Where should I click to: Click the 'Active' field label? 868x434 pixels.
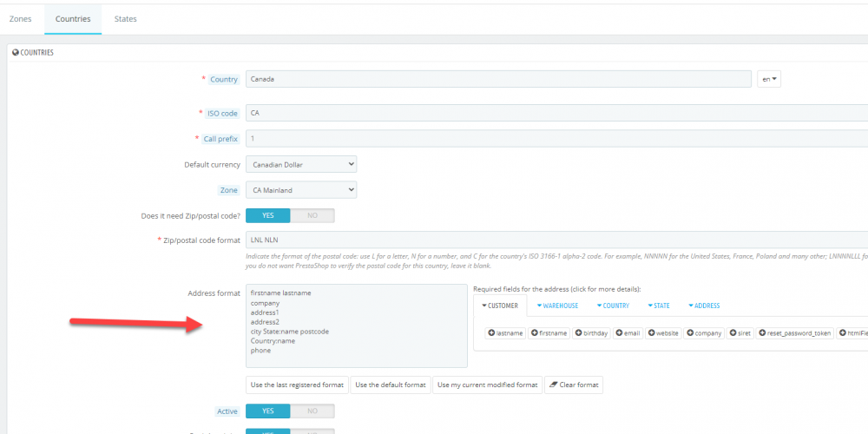coord(227,411)
